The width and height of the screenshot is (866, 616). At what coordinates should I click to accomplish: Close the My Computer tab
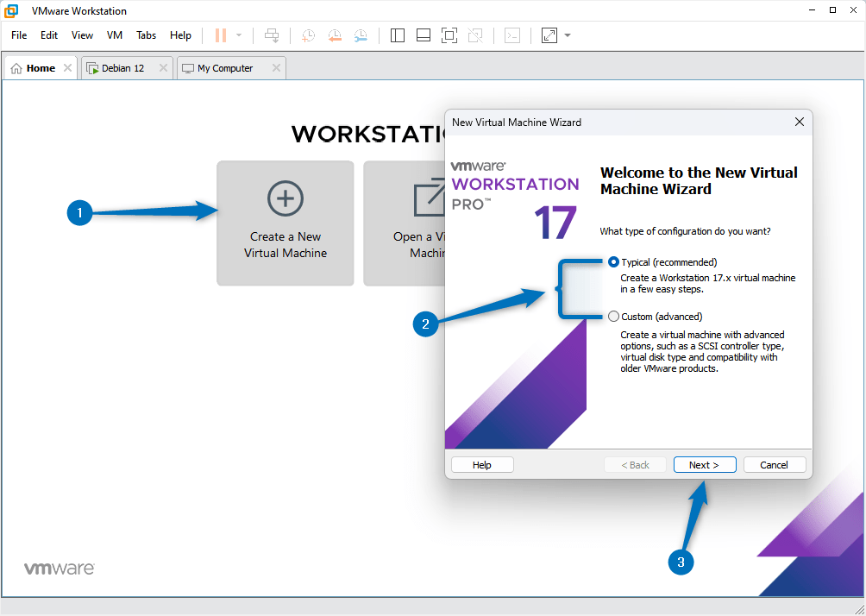276,68
